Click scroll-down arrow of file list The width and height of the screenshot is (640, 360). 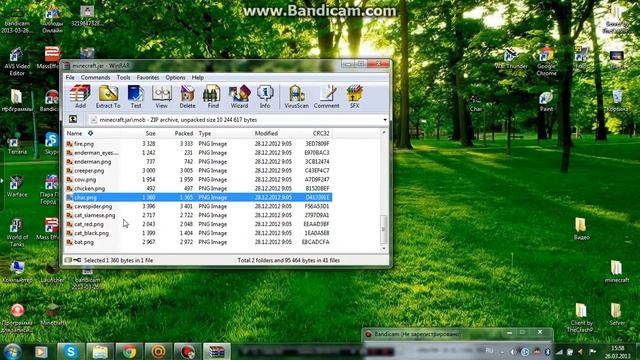[x=384, y=249]
